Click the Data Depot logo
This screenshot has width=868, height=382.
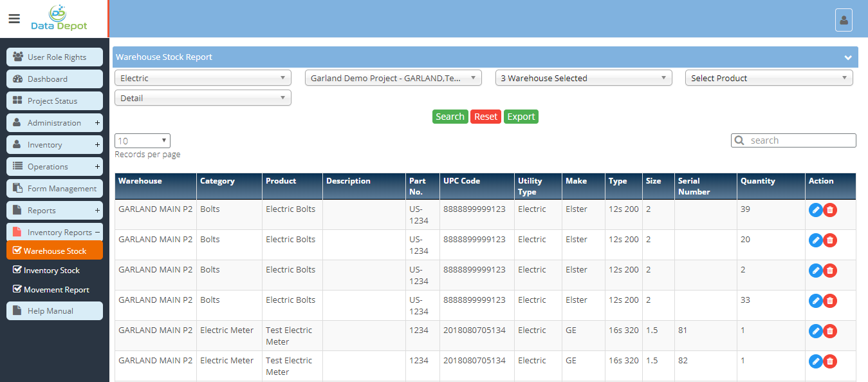pyautogui.click(x=59, y=19)
